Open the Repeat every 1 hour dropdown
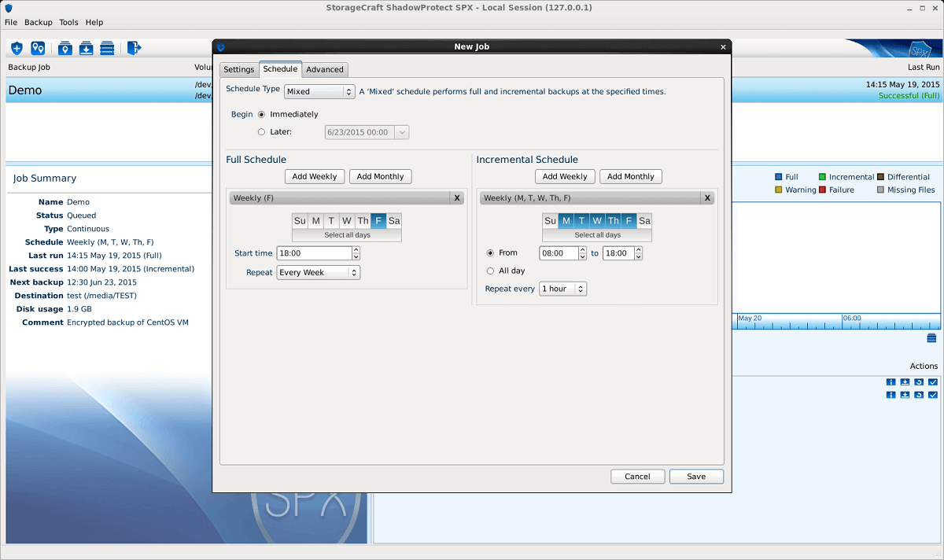This screenshot has height=560, width=944. [563, 289]
